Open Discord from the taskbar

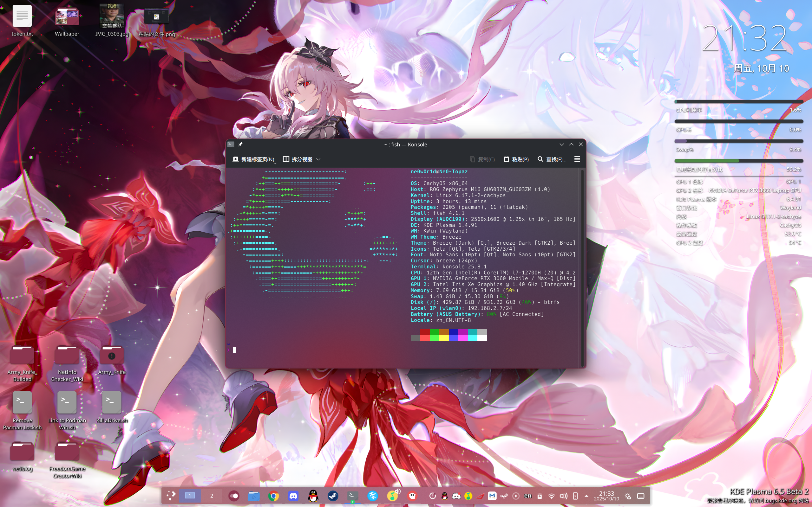(x=294, y=496)
